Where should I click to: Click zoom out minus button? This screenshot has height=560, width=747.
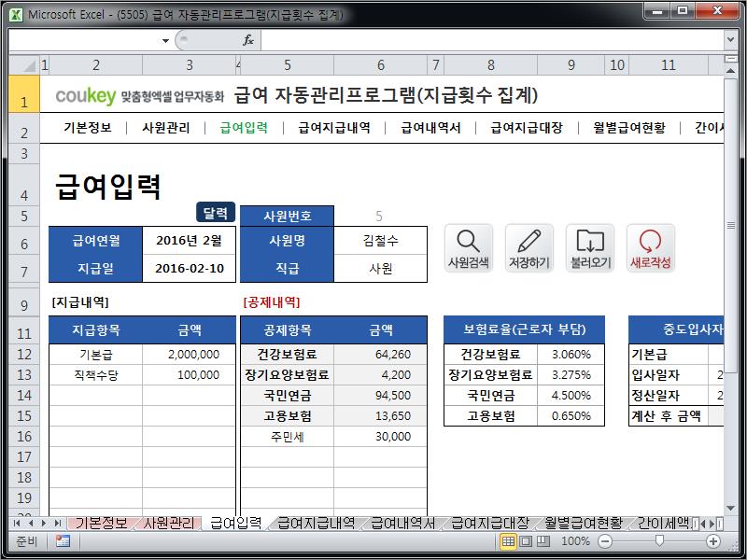click(605, 541)
